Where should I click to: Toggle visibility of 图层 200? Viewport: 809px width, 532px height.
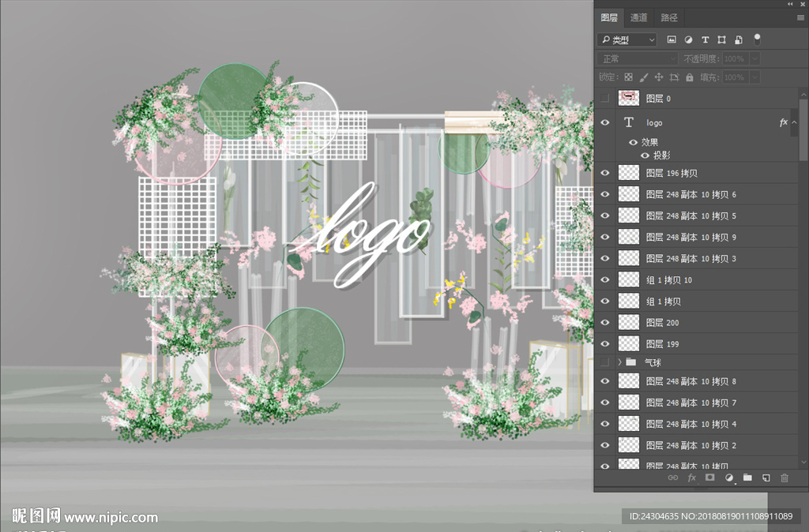(606, 323)
